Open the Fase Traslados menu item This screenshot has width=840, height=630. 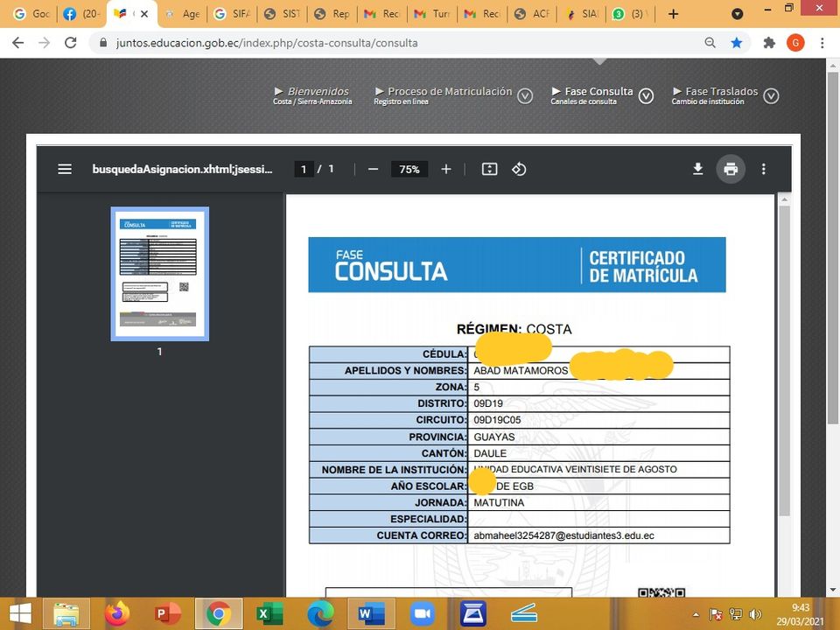[721, 91]
